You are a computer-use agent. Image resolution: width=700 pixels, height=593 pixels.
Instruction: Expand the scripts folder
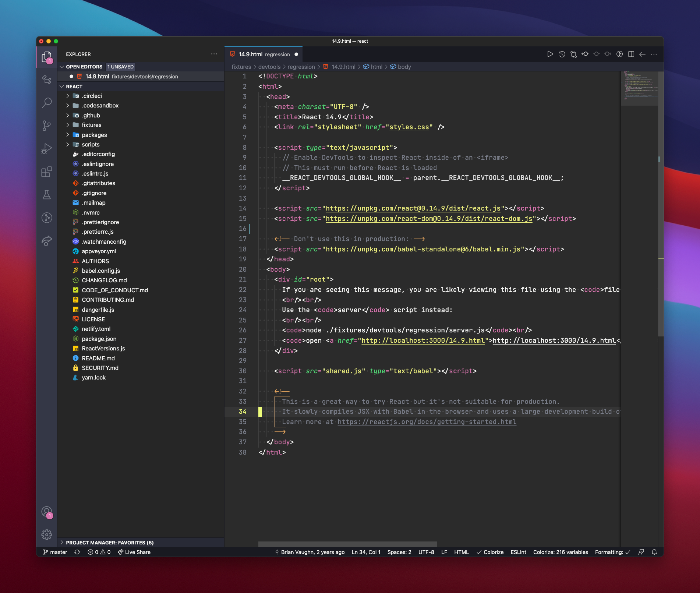click(68, 145)
